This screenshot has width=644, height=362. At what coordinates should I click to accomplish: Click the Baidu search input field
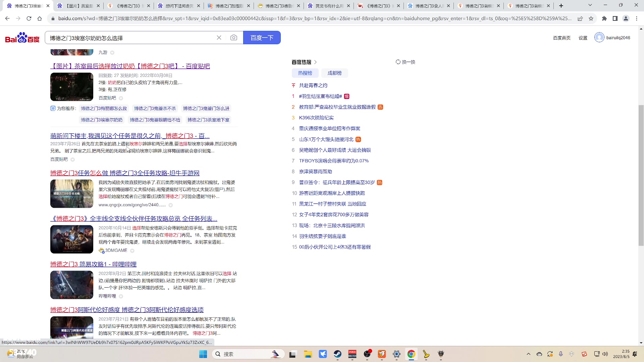tap(131, 38)
